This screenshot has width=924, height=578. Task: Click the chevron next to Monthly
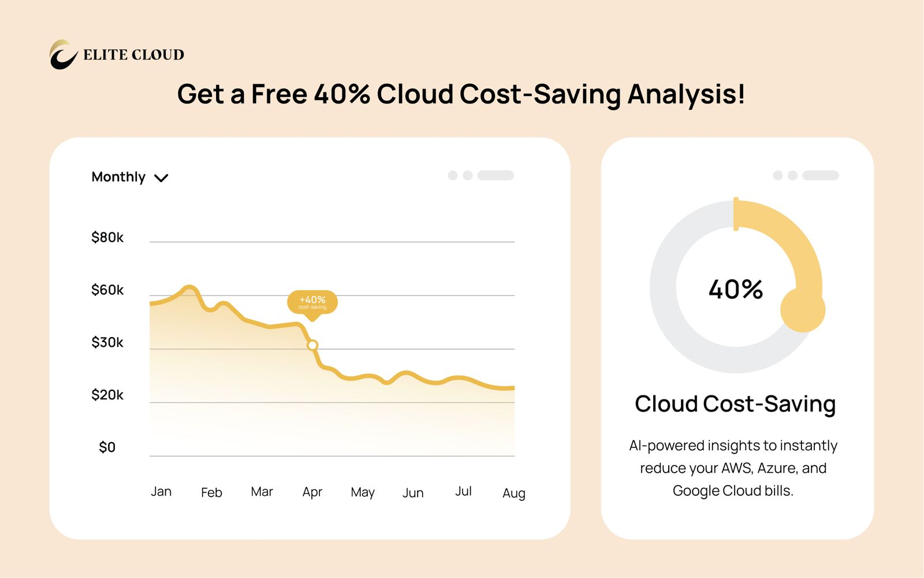click(x=161, y=178)
